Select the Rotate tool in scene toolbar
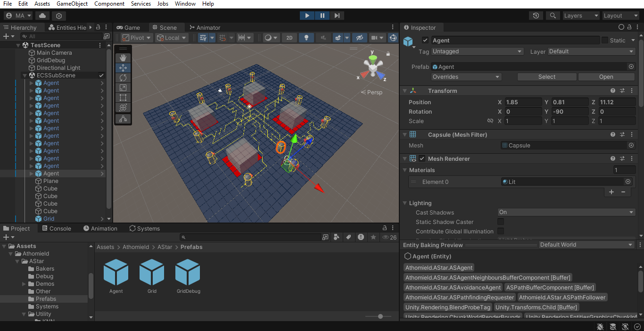Viewport: 644px width, 331px height. click(123, 77)
